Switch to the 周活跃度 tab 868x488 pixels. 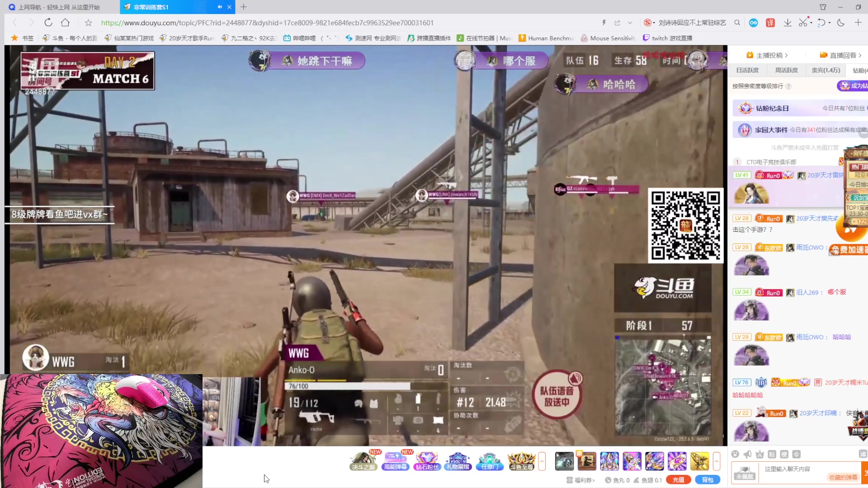(x=786, y=70)
